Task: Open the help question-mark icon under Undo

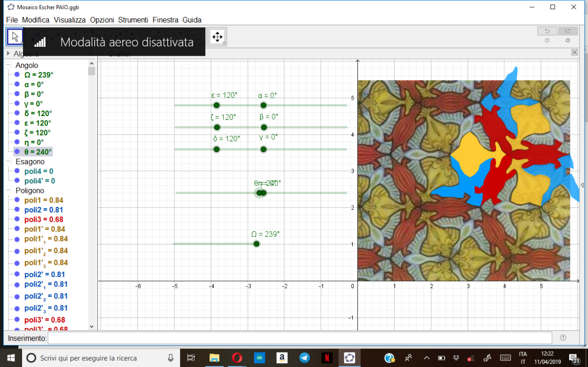Action: (547, 41)
